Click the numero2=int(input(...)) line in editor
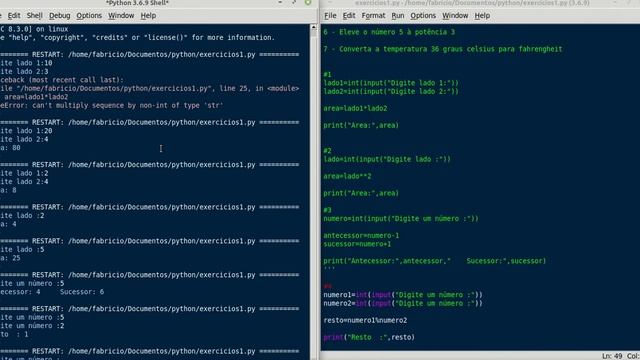 (x=403, y=303)
